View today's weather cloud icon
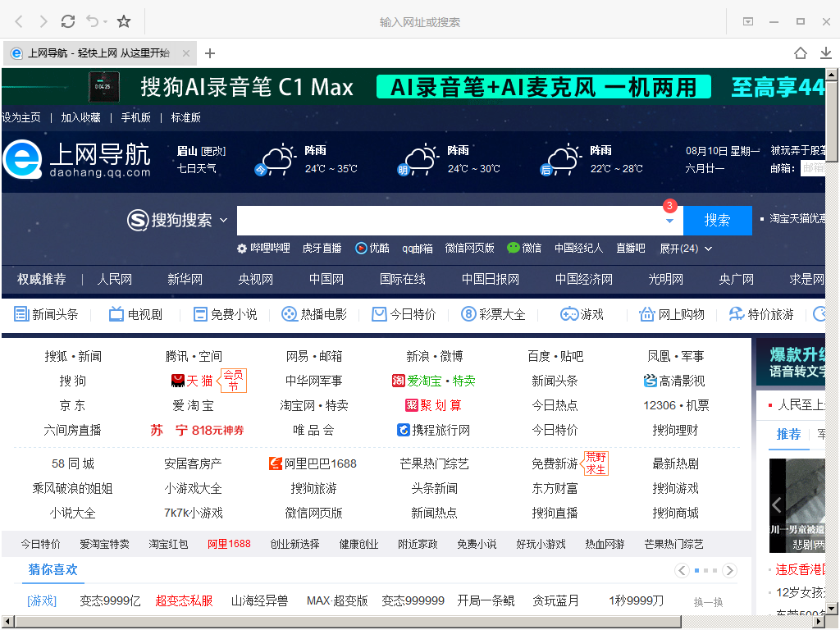This screenshot has width=840, height=630. tap(276, 159)
